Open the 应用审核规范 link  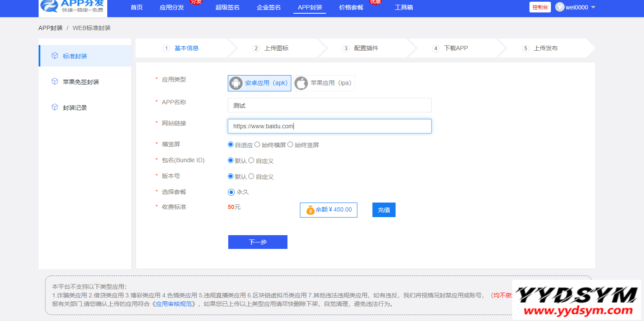click(176, 304)
